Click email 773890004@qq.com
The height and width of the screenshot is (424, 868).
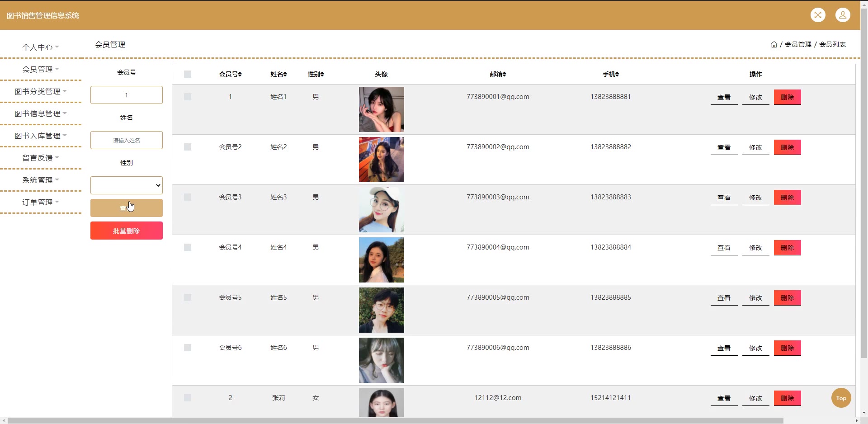pos(498,247)
